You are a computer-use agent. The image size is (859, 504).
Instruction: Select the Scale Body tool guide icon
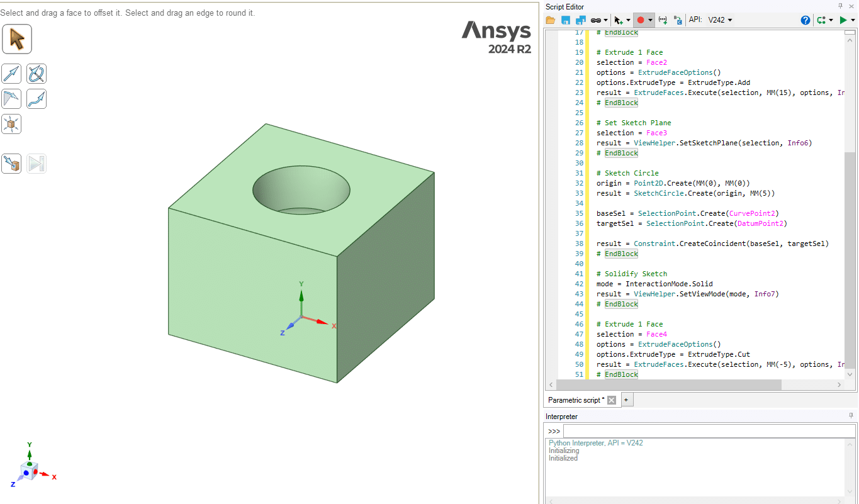11,124
